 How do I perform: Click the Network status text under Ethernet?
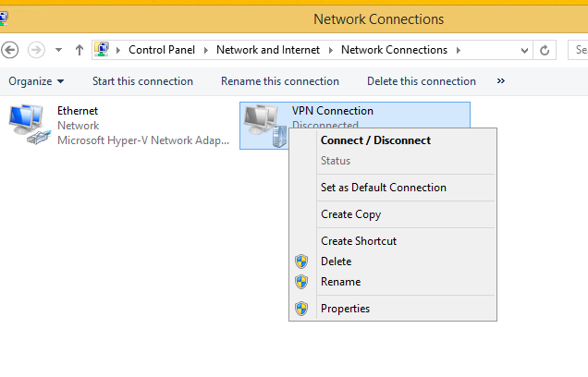78,126
